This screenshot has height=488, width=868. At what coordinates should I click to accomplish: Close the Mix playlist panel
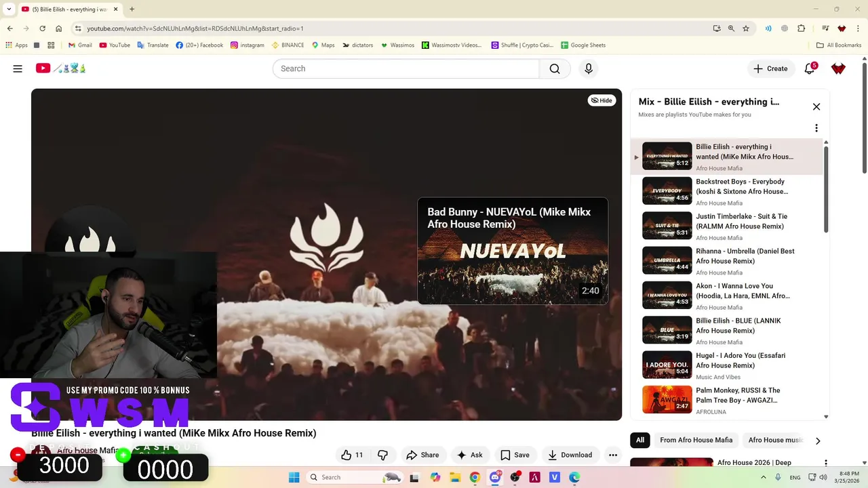click(x=816, y=106)
